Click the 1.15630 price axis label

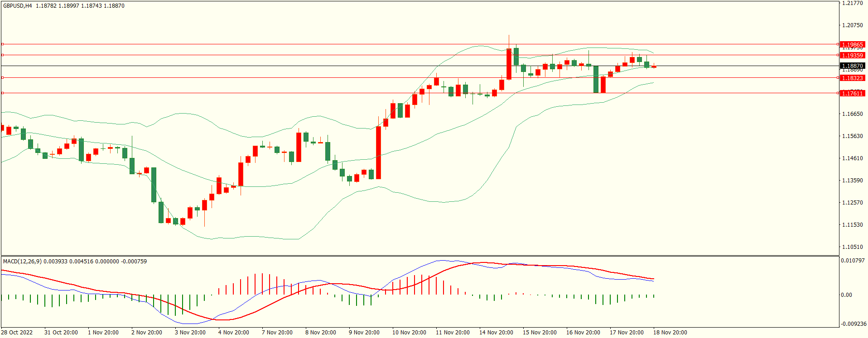pos(852,136)
